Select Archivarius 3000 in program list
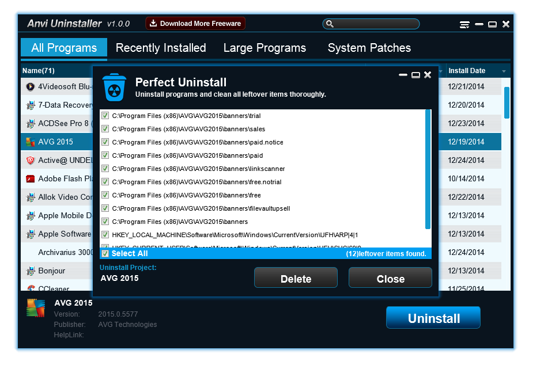The height and width of the screenshot is (392, 544). (x=57, y=252)
